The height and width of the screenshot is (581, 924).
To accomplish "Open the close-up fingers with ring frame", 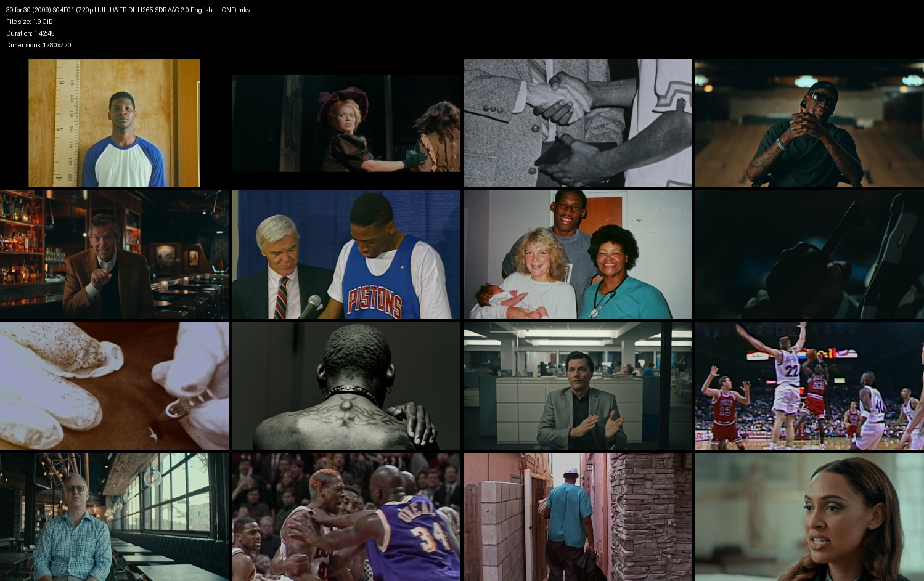I will pos(114,386).
